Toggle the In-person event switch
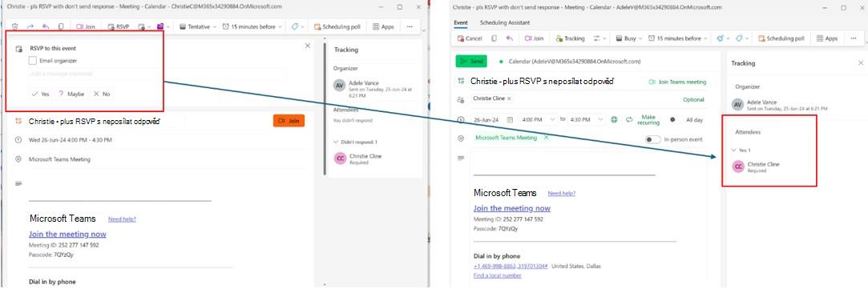Image resolution: width=868 pixels, height=293 pixels. tap(652, 139)
